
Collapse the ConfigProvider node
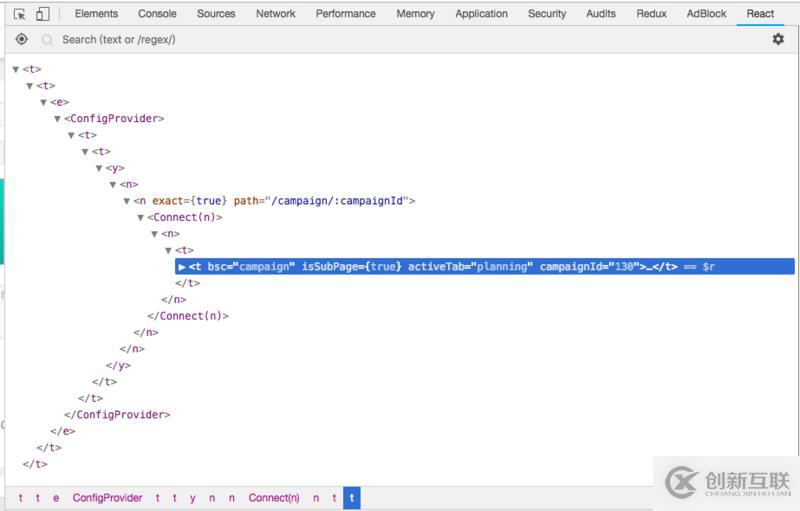click(x=58, y=119)
